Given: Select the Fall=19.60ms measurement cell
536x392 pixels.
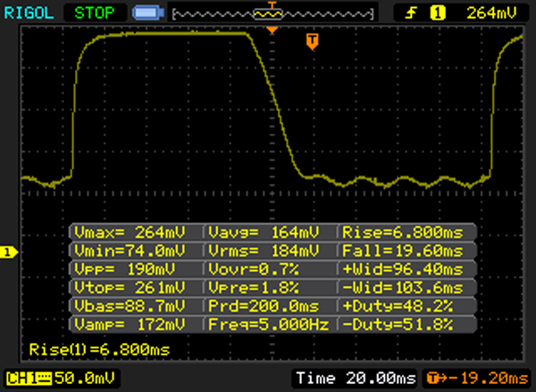Looking at the screenshot, I should click(405, 249).
